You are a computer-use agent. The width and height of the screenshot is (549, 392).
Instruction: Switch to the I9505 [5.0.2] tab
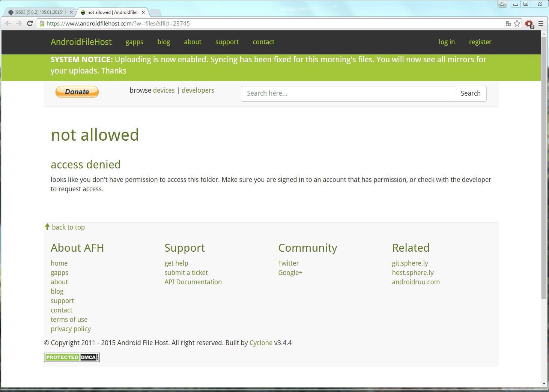click(x=39, y=12)
